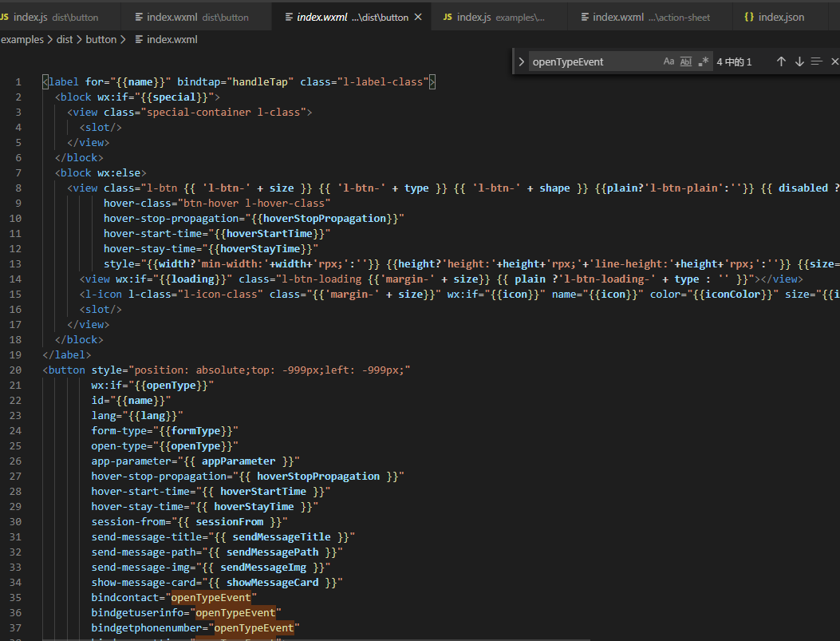This screenshot has height=641, width=840.
Task: Click the JS icon on index.js examples tab
Action: coord(448,17)
